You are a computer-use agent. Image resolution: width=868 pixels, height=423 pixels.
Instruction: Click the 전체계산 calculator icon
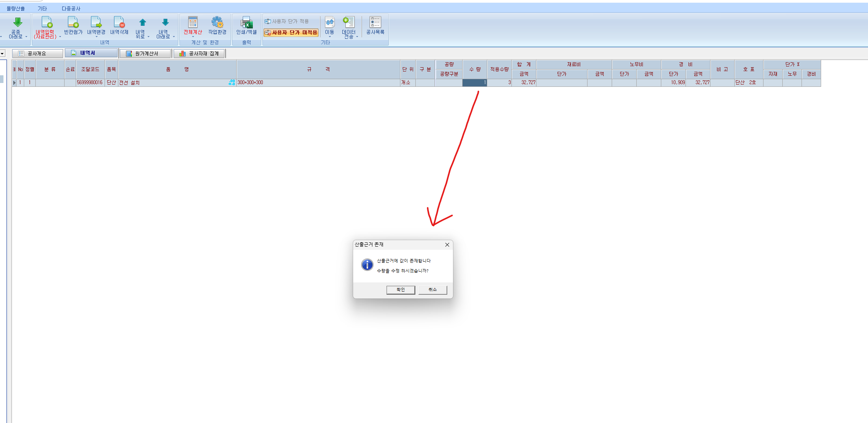click(x=193, y=22)
